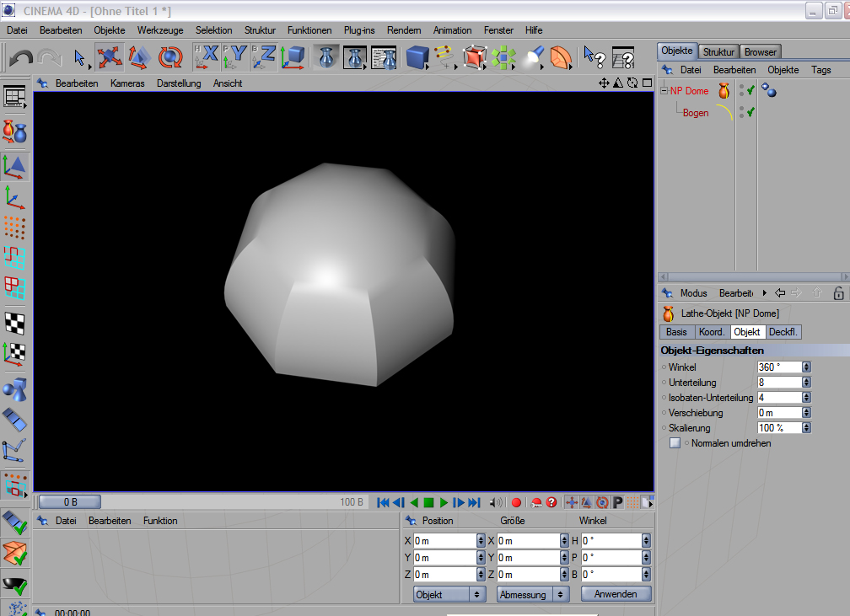This screenshot has height=616, width=850.
Task: Toggle the X axis lock
Action: pos(207,57)
